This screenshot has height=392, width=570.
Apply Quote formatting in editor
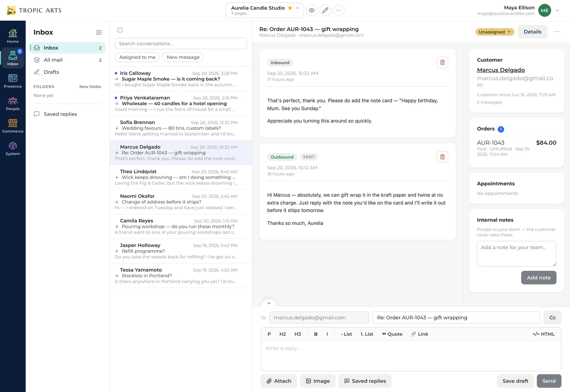[x=392, y=334]
